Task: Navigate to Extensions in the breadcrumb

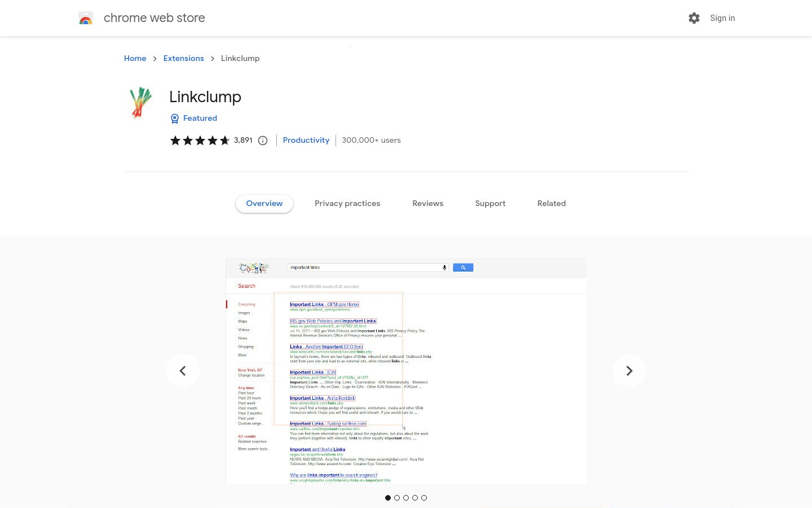Action: tap(183, 58)
